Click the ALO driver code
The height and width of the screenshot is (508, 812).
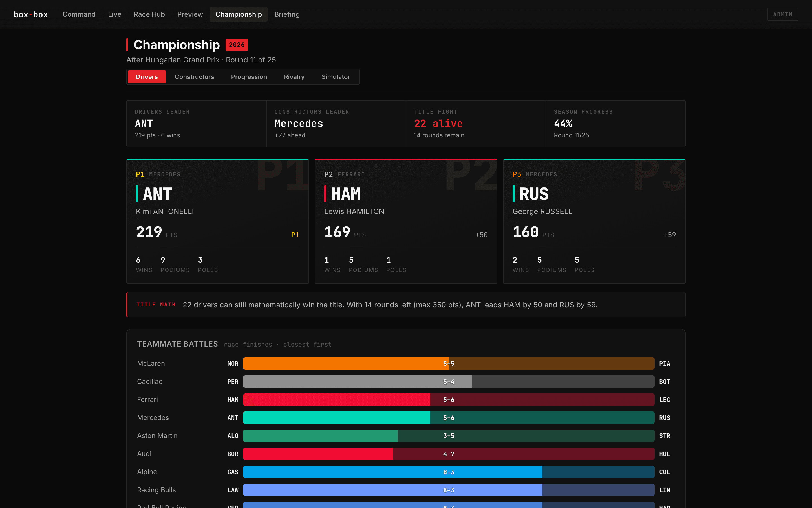(x=233, y=436)
